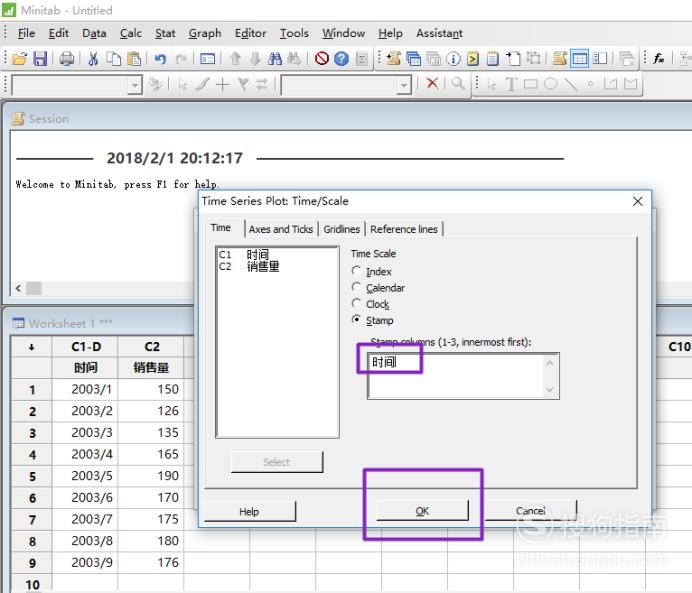Switch to the Reference lines tab
The width and height of the screenshot is (692, 593).
pyautogui.click(x=404, y=229)
